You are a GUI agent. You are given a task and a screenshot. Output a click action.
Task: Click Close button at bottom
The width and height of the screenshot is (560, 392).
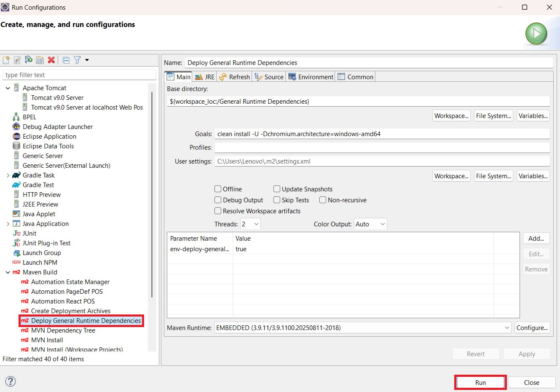click(x=532, y=382)
